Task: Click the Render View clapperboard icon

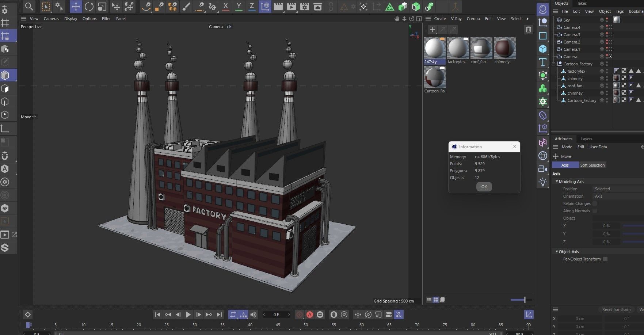Action: click(x=278, y=7)
